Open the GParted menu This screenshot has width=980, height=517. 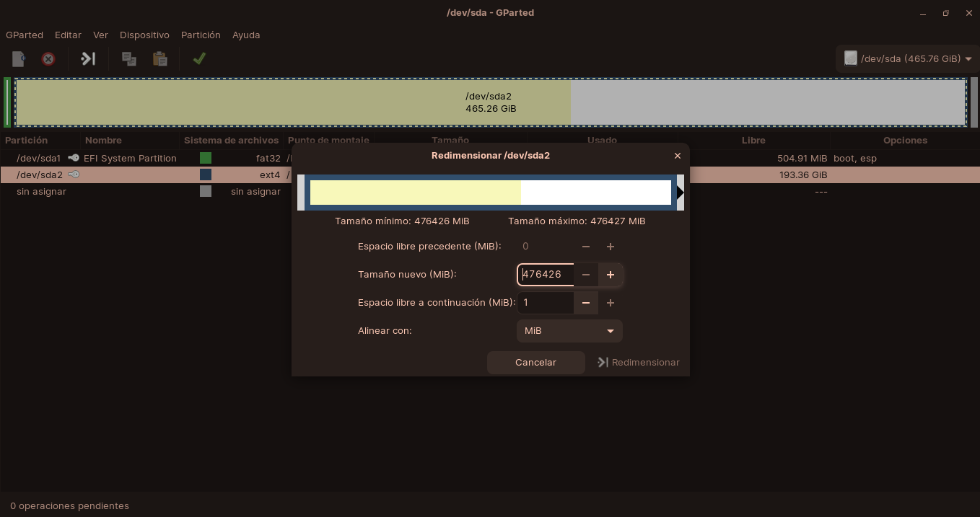click(25, 35)
